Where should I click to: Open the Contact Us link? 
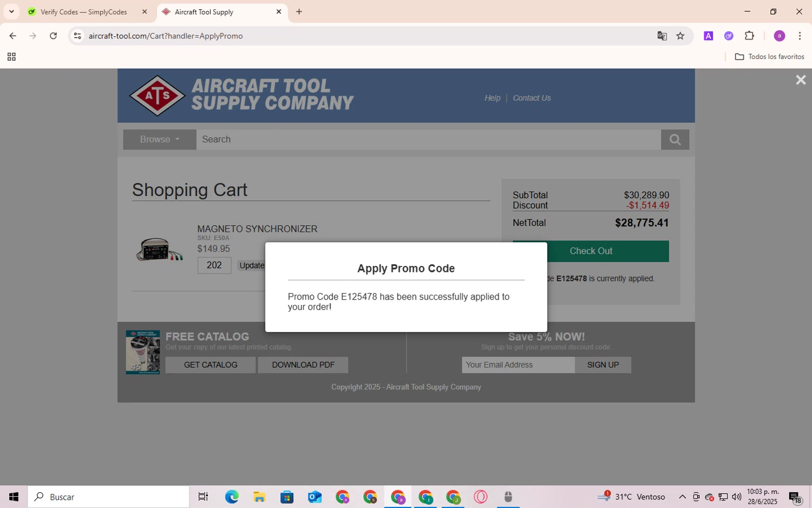click(532, 98)
